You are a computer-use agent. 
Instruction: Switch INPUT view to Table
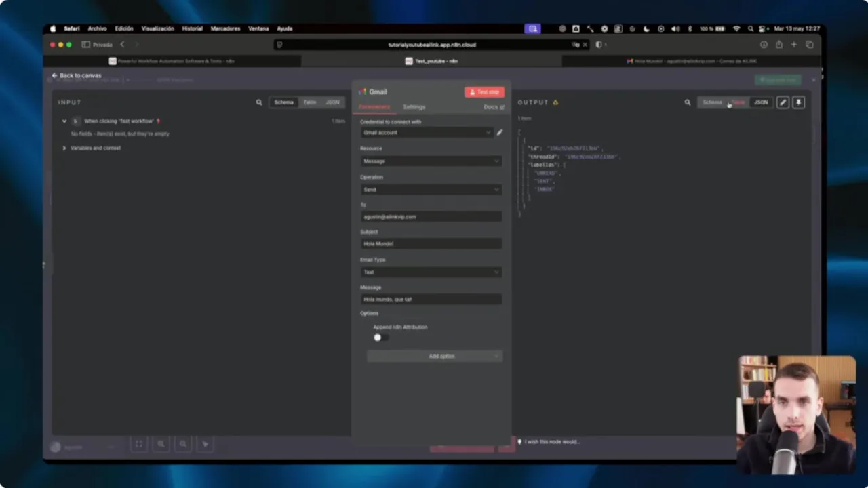click(310, 102)
